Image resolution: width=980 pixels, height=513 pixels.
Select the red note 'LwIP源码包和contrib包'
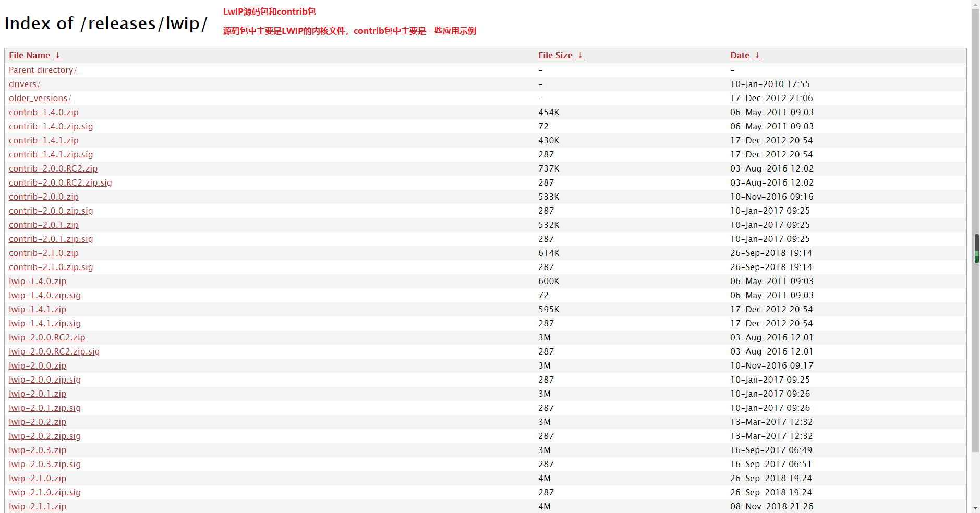(270, 11)
